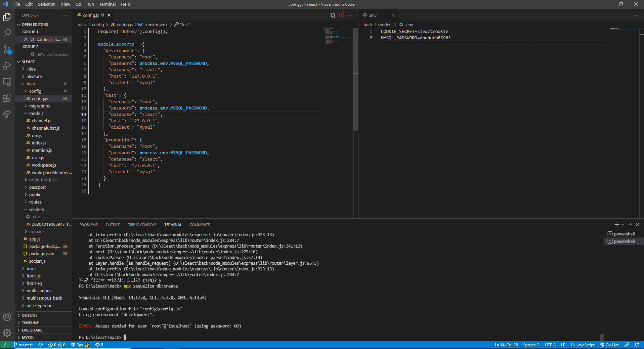Click the master branch indicator
Screen dimensions: 644x349
coord(23,345)
